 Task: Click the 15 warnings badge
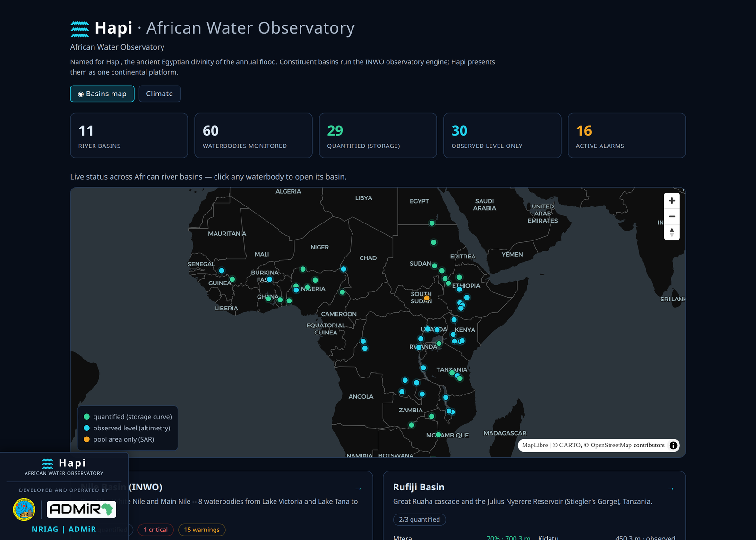click(202, 530)
